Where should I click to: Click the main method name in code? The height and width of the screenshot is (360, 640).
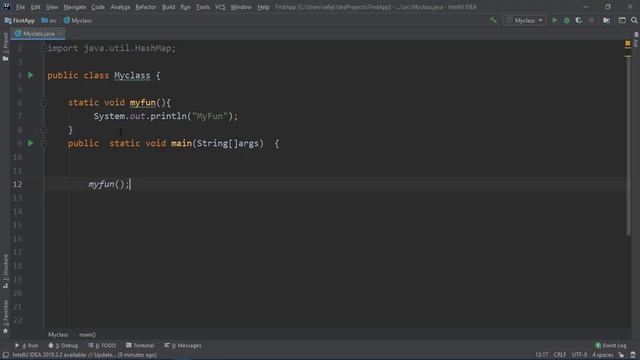click(x=181, y=143)
